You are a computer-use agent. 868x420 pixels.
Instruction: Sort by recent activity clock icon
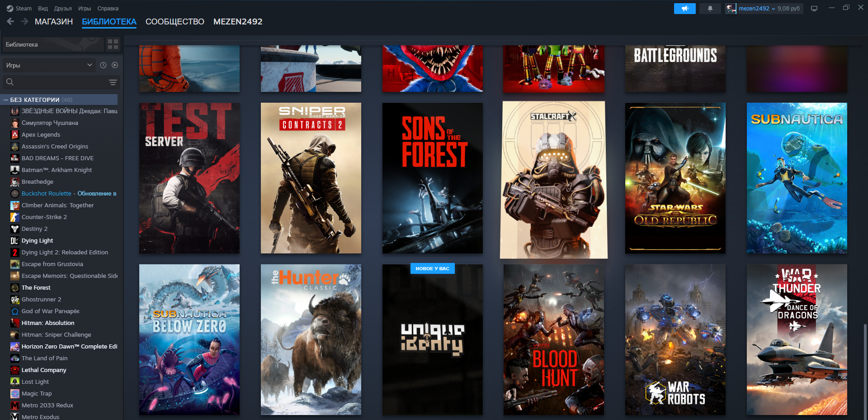(x=103, y=65)
